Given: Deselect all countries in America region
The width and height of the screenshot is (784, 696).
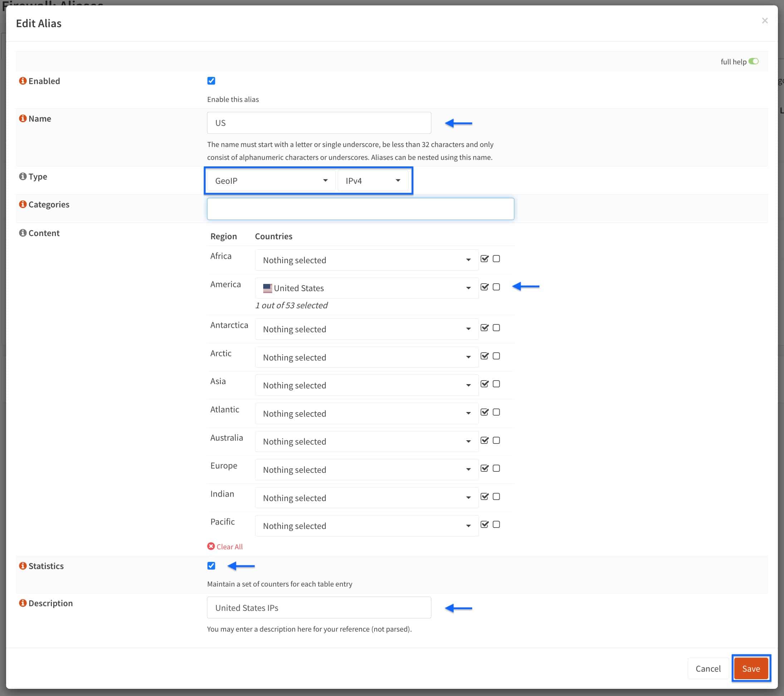Looking at the screenshot, I should tap(496, 287).
